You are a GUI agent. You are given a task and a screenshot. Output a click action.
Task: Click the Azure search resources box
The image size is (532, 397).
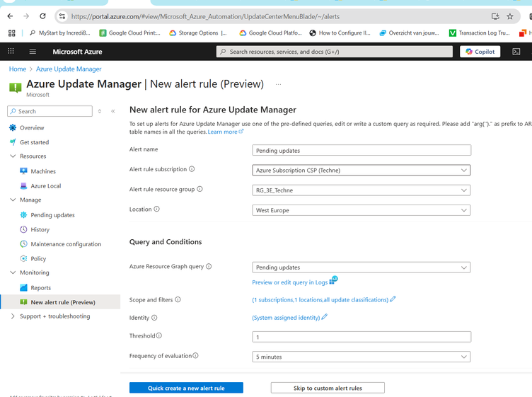(334, 52)
